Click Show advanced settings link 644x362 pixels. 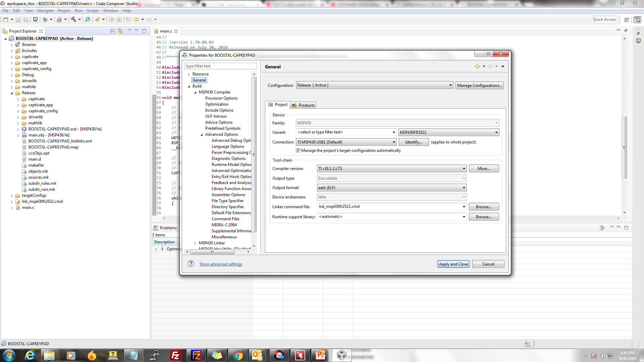pos(221,264)
